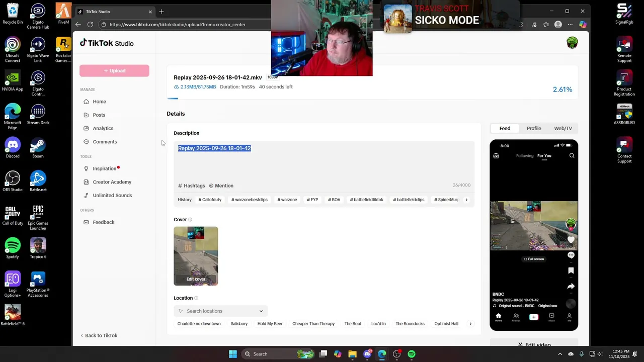Open Contact Support desktop icon
Screen dimensions: 644x362
click(624, 150)
